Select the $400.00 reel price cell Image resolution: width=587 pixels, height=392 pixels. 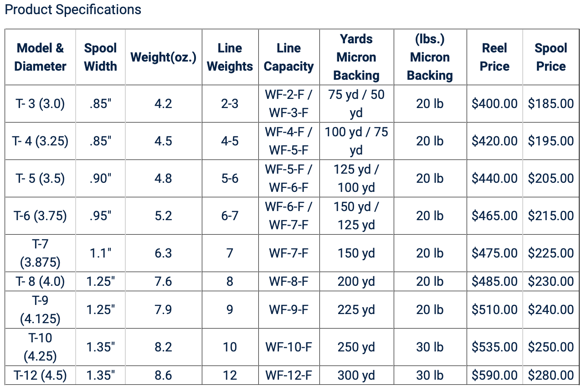[x=494, y=104]
